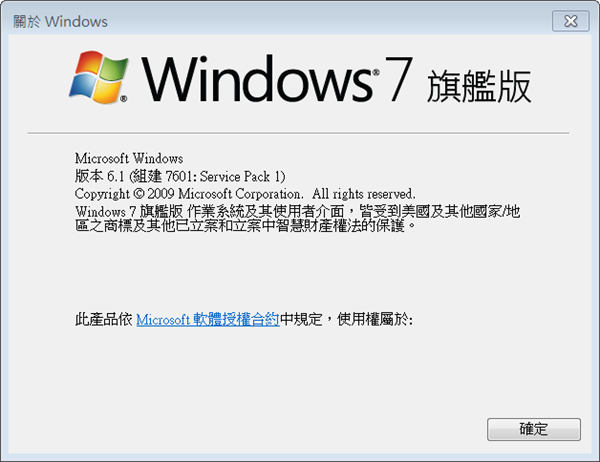Click the 確定 button
Screen dimensions: 600x462
(534, 429)
